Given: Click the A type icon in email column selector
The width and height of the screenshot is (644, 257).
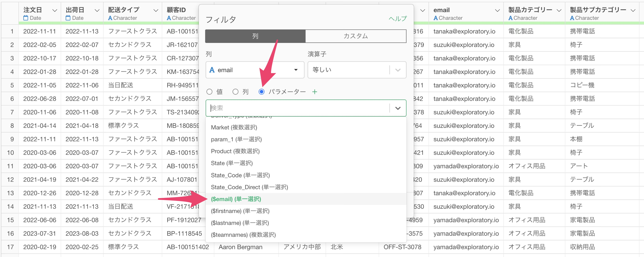Looking at the screenshot, I should click(212, 70).
